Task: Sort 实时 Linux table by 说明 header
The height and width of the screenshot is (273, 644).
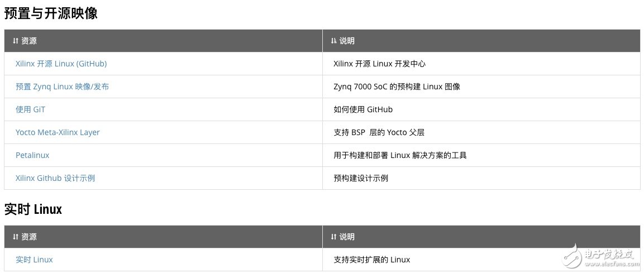Action: (347, 237)
